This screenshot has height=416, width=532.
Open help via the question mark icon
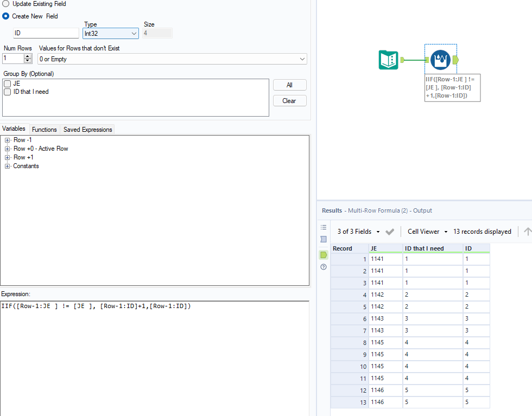click(x=324, y=267)
